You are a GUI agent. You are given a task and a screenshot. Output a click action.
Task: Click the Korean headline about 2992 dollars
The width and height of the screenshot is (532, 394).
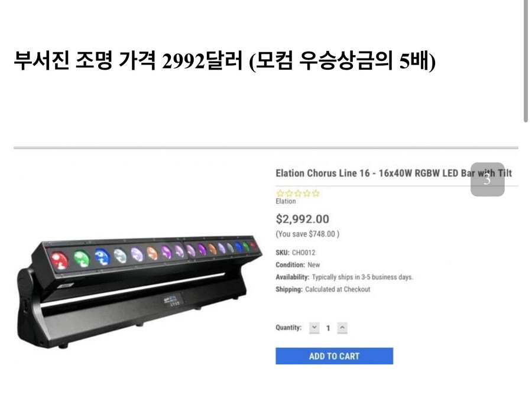coord(224,61)
